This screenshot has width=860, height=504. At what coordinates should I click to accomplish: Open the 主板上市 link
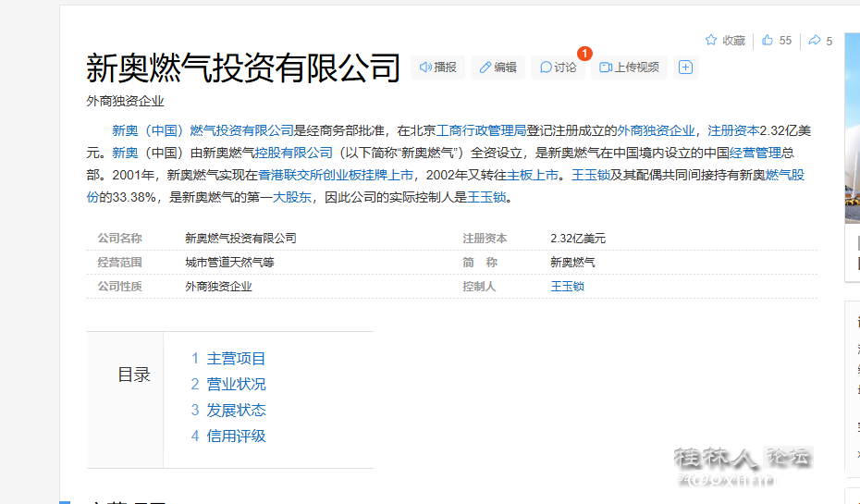click(x=533, y=175)
